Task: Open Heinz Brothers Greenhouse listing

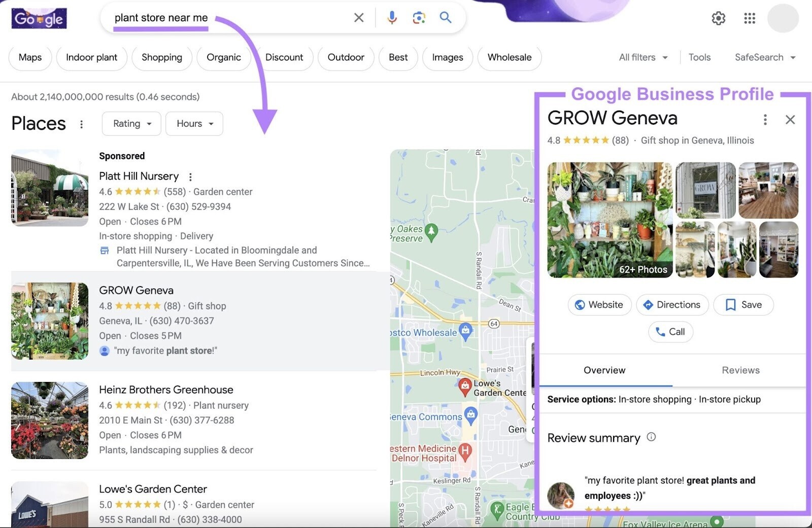Action: (166, 390)
